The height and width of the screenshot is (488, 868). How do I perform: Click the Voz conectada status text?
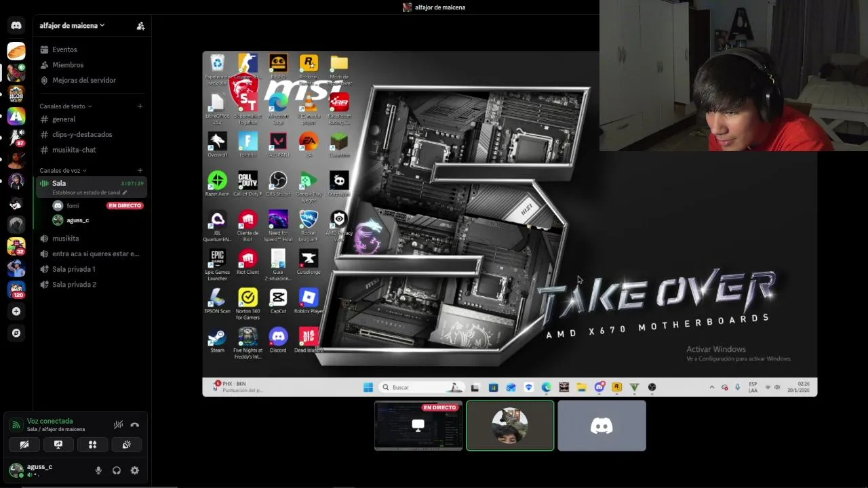50,421
